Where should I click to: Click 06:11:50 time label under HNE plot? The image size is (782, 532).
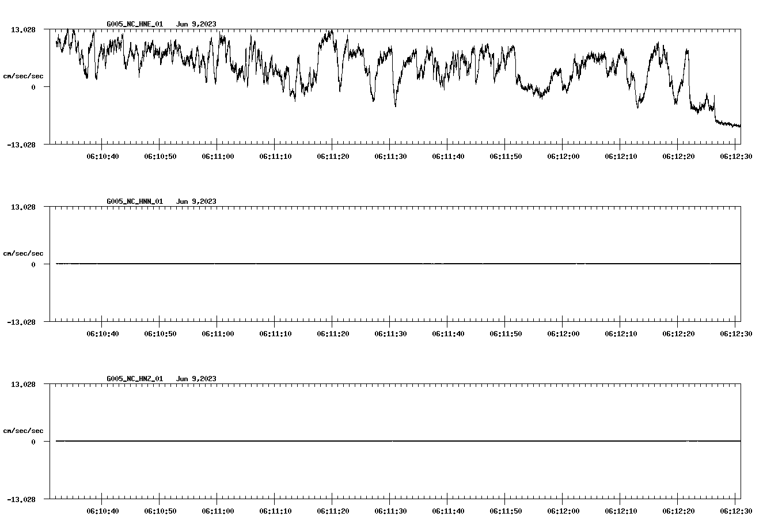pyautogui.click(x=506, y=157)
